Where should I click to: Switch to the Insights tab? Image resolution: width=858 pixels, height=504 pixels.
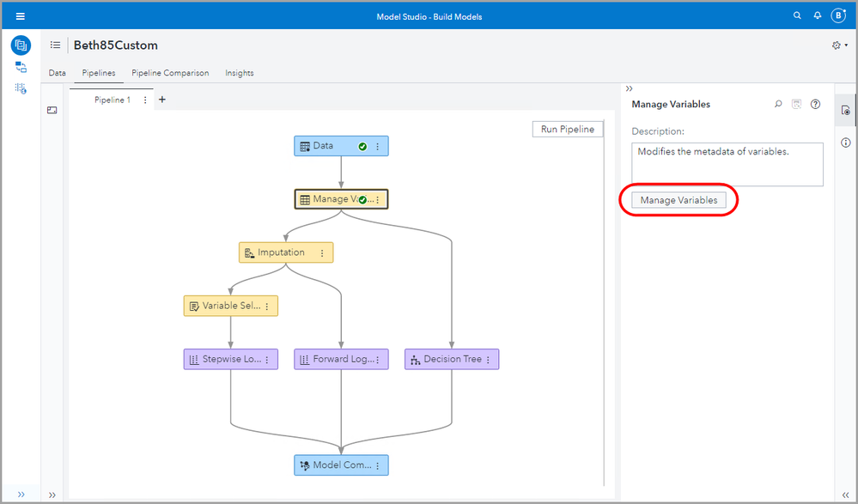coord(240,73)
